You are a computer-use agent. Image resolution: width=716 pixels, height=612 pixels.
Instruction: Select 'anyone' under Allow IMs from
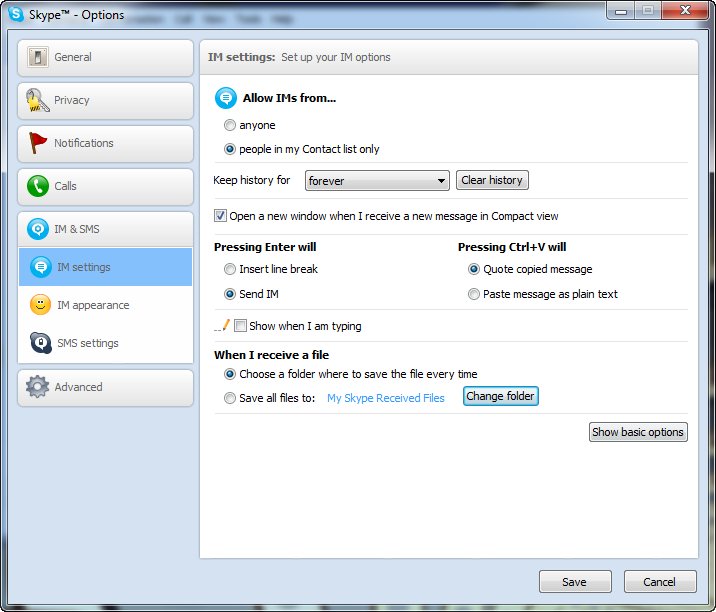pyautogui.click(x=231, y=126)
